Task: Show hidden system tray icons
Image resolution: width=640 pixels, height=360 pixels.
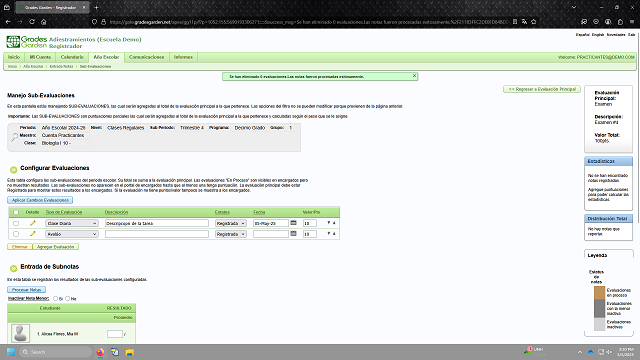Action: [x=580, y=352]
